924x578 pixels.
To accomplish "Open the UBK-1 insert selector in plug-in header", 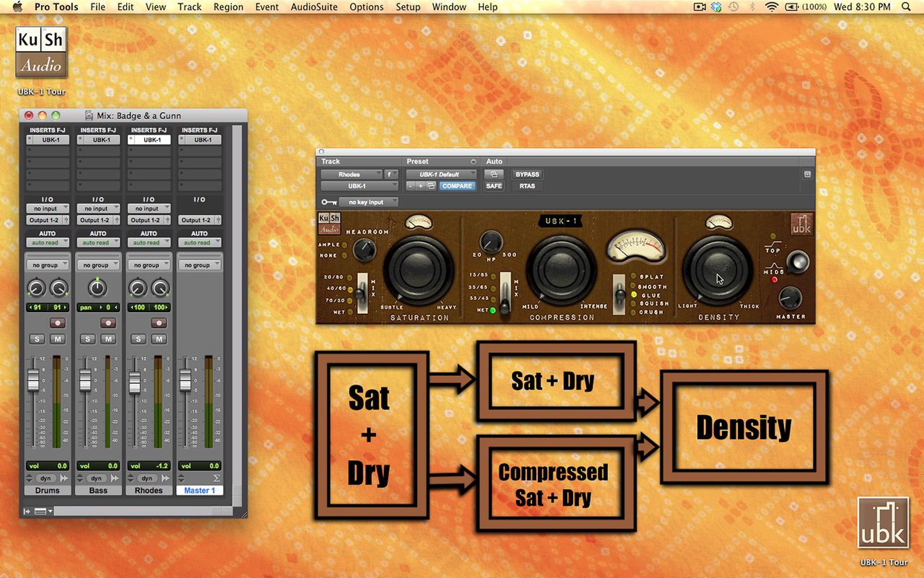I will coord(359,186).
